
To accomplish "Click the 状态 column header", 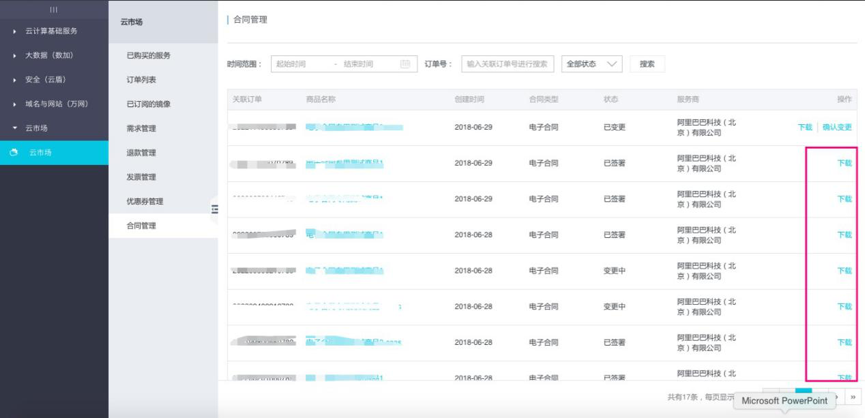I will coord(611,99).
